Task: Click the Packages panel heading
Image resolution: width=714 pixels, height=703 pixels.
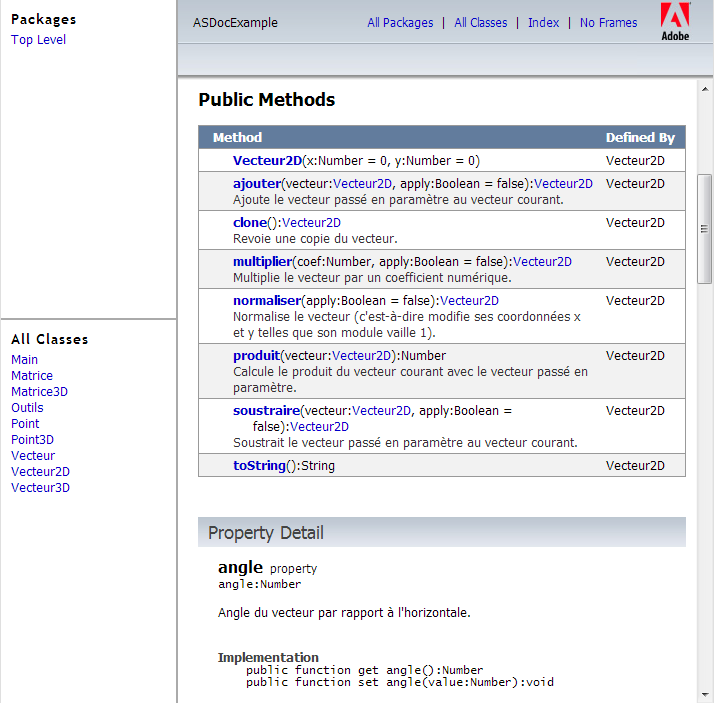Action: 44,20
